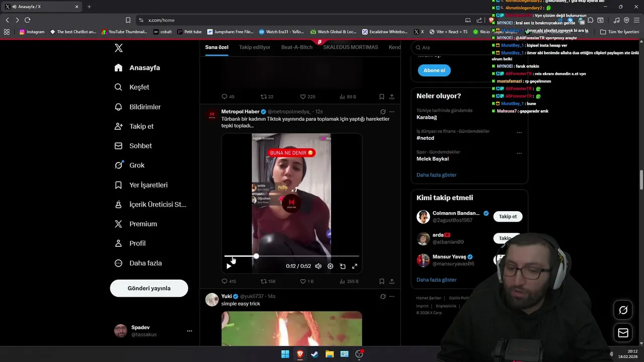This screenshot has height=362, width=644.
Task: Click Grok icon on Yuki post
Action: tap(383, 297)
